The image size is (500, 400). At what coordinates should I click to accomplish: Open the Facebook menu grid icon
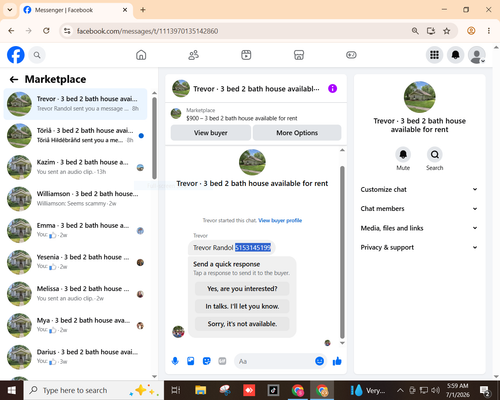coord(434,55)
